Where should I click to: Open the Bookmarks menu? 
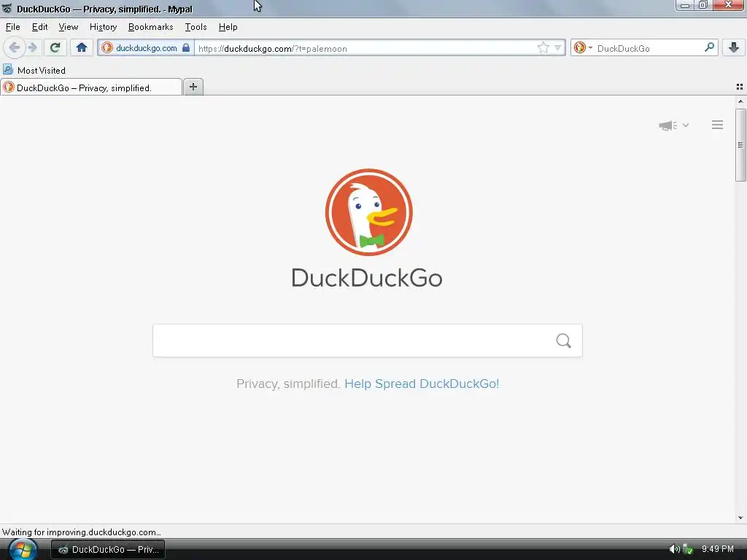point(150,27)
